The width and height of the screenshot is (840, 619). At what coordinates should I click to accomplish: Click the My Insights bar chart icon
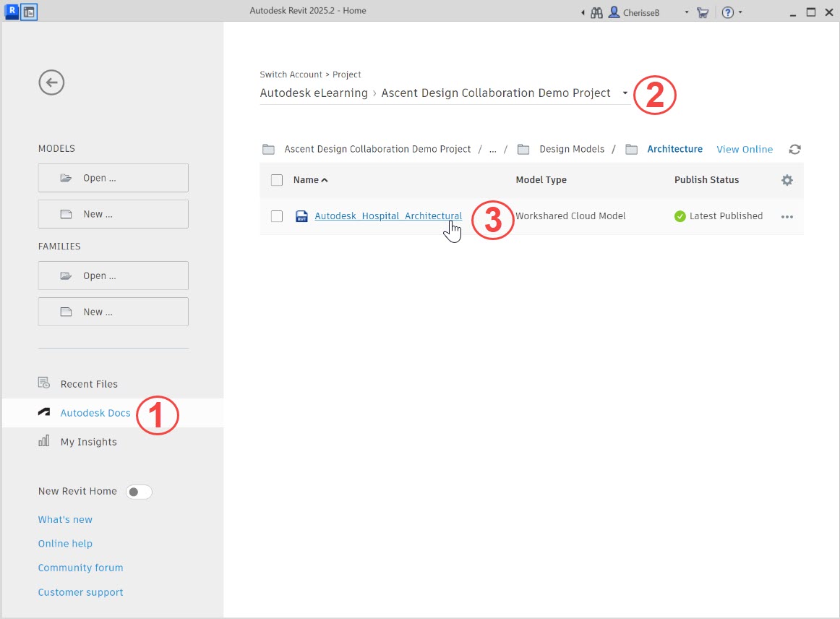tap(44, 440)
